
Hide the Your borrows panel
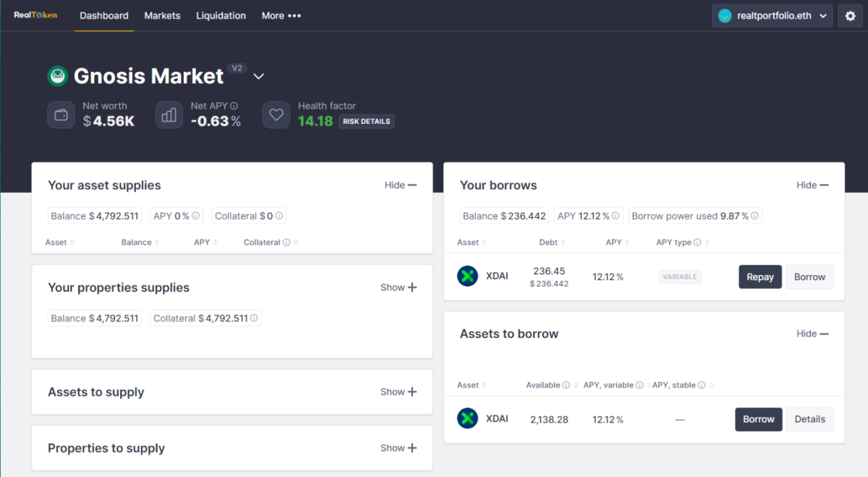(x=812, y=185)
